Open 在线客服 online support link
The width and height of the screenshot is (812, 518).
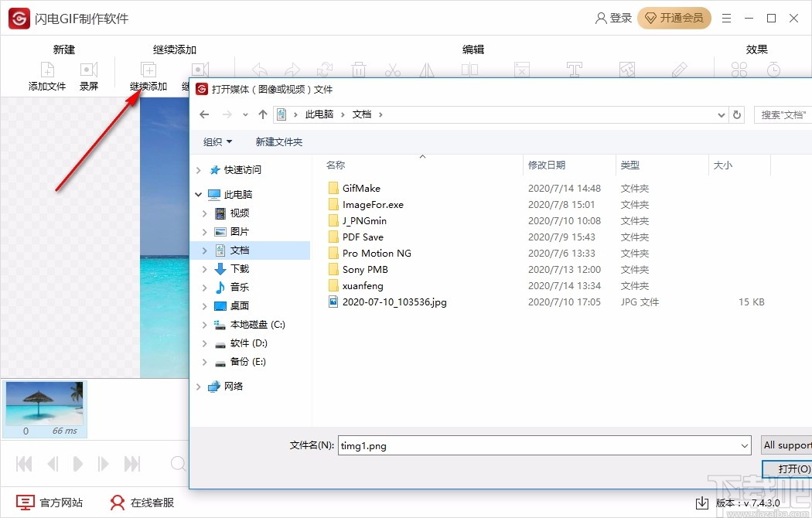142,502
